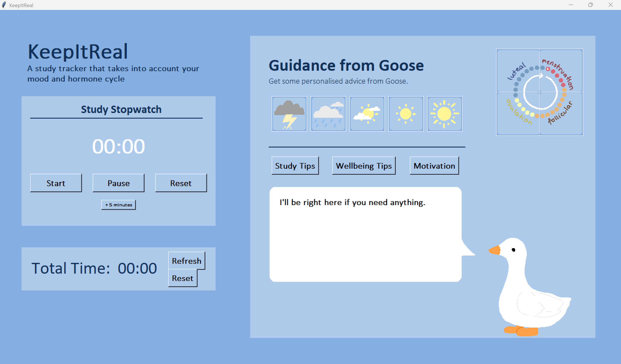Viewport: 621px width, 364px height.
Task: Select the bright full sun mood icon
Action: tap(445, 114)
